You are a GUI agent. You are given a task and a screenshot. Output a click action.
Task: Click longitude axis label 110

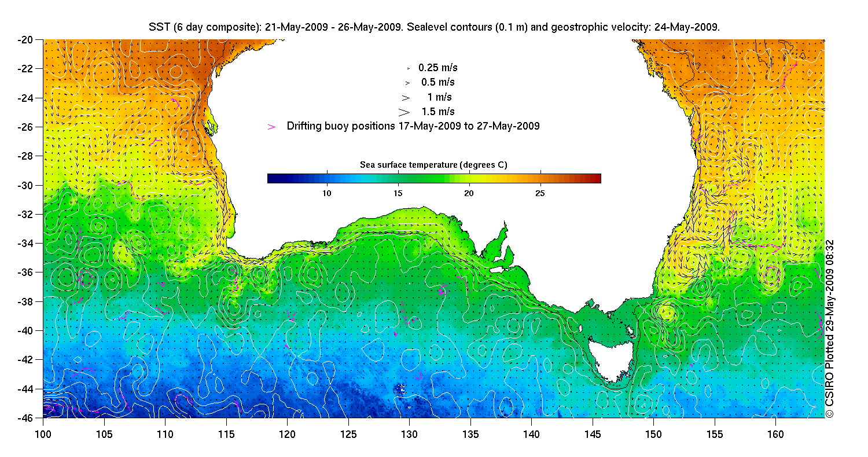(x=165, y=433)
